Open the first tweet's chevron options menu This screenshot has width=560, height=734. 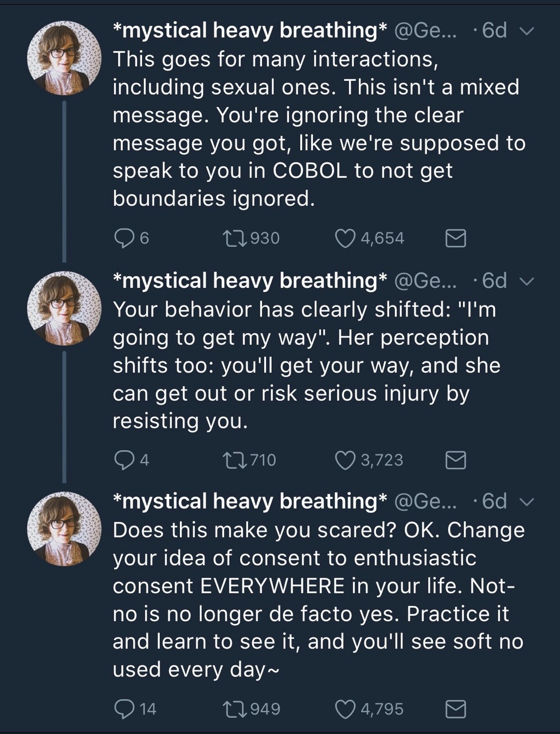[527, 31]
